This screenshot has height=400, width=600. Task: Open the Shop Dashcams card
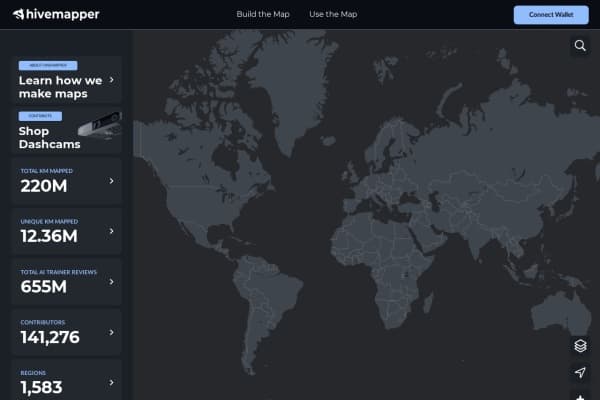pos(67,131)
